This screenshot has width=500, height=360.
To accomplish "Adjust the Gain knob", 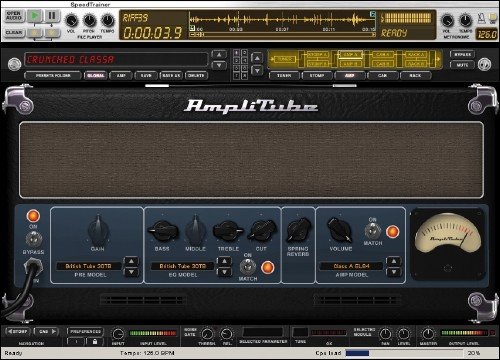I will point(98,231).
